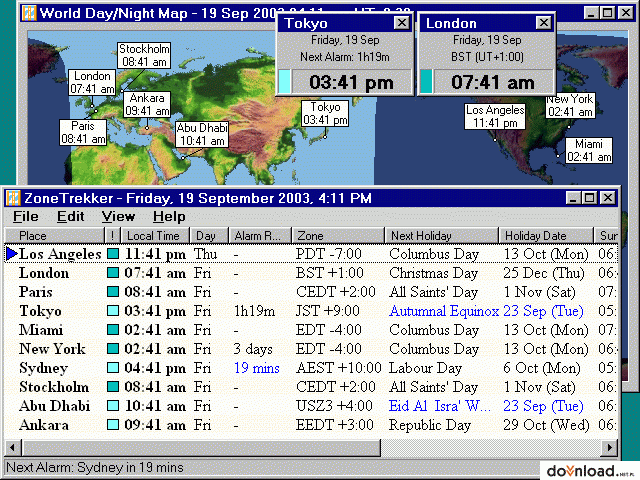640x480 pixels.
Task: Click the '19 mins' Sydney alarm value
Action: pos(257,368)
